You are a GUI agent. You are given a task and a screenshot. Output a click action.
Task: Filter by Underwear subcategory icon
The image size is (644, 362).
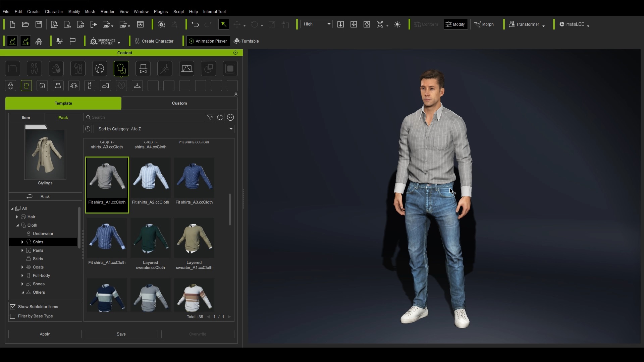click(10, 86)
